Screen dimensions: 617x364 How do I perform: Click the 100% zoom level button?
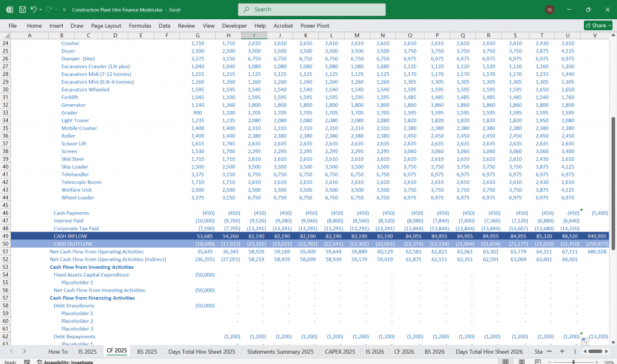pyautogui.click(x=609, y=361)
